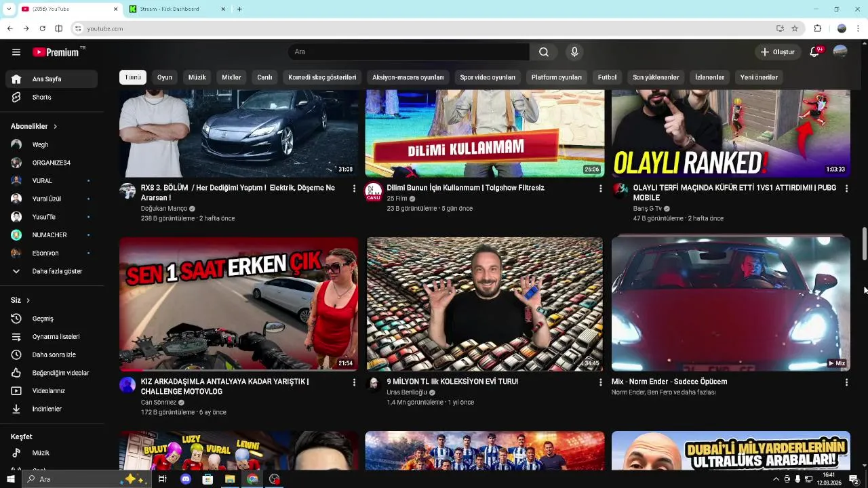This screenshot has width=868, height=488.
Task: Open Shorts from the sidebar
Action: pos(52,98)
